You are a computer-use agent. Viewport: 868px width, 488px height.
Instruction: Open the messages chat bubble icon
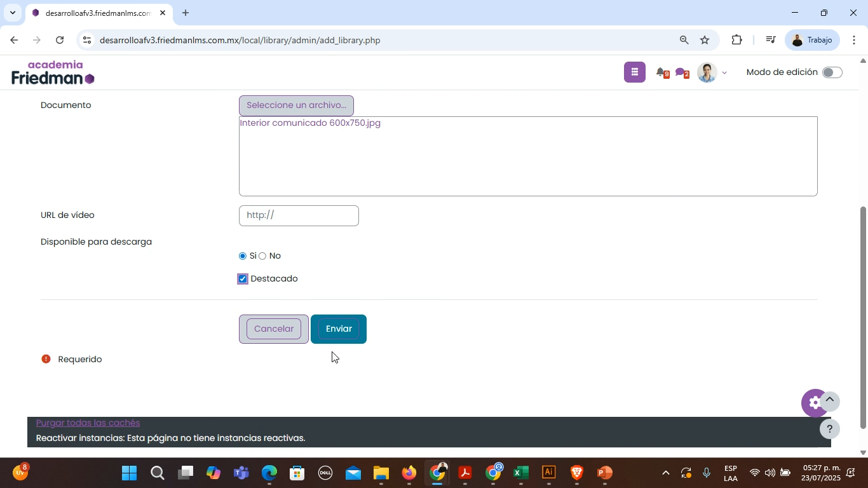tap(682, 73)
